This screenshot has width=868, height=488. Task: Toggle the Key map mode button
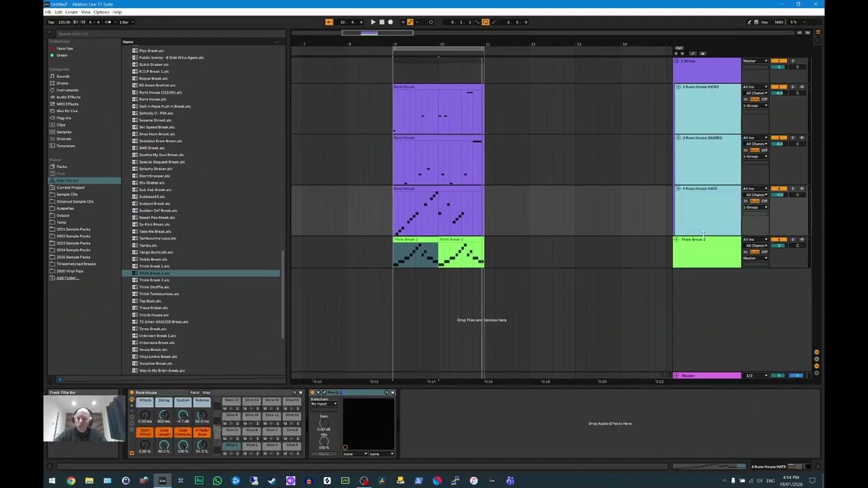pos(764,22)
